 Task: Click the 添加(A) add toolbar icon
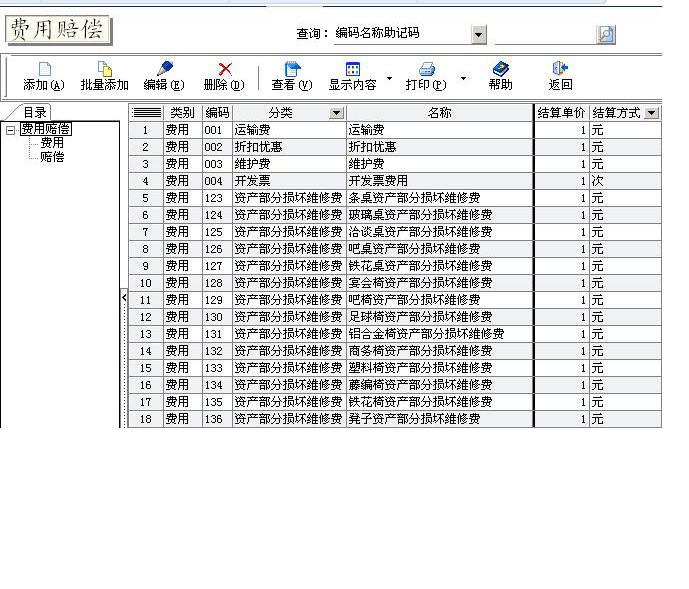[x=45, y=69]
